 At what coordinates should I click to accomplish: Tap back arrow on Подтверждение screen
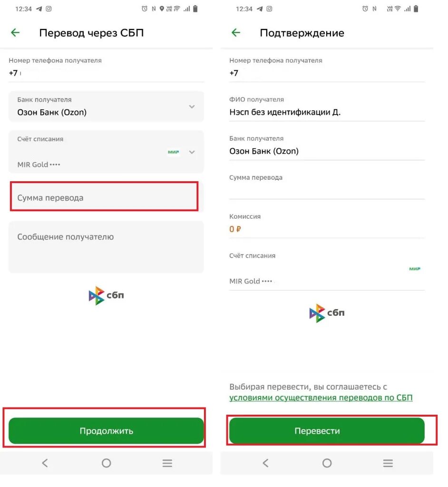pos(236,32)
